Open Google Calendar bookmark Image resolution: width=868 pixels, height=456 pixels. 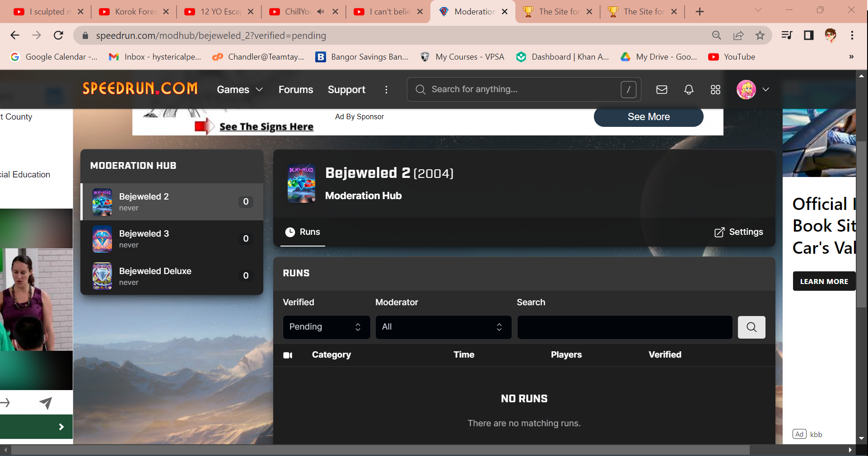pos(54,57)
